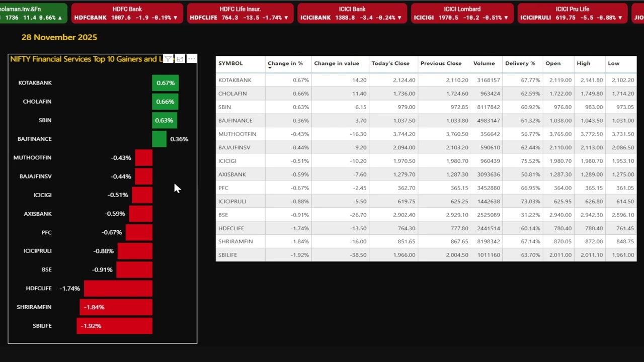Select the HDFC Life Insur. ticker card

coord(239,14)
